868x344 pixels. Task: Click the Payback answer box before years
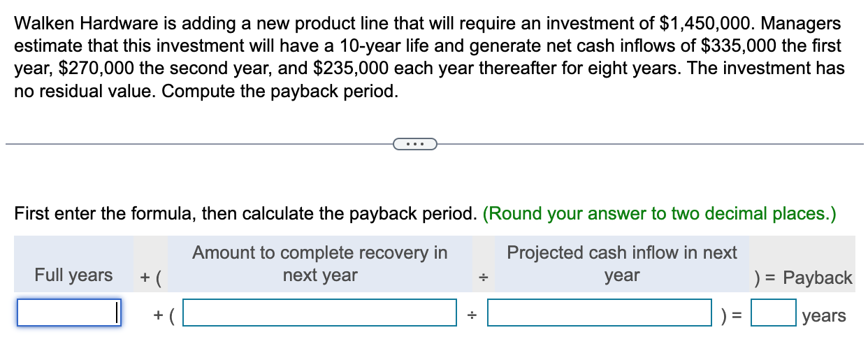point(774,313)
